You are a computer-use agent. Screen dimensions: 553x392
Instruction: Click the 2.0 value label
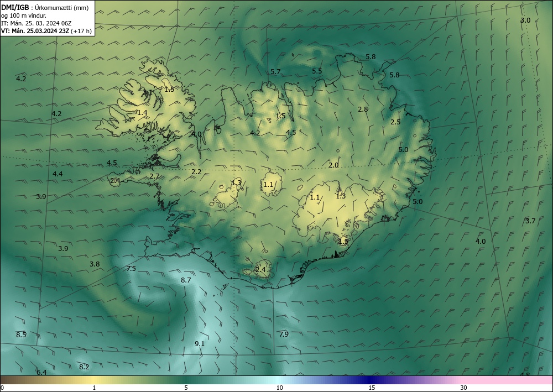tap(333, 165)
